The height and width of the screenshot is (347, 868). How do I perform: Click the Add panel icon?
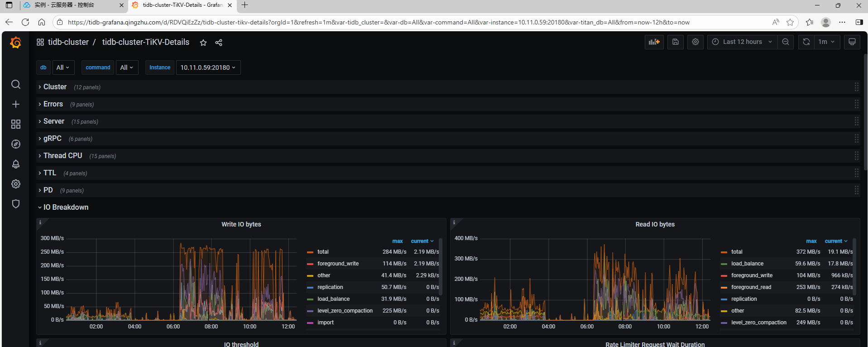coord(654,42)
